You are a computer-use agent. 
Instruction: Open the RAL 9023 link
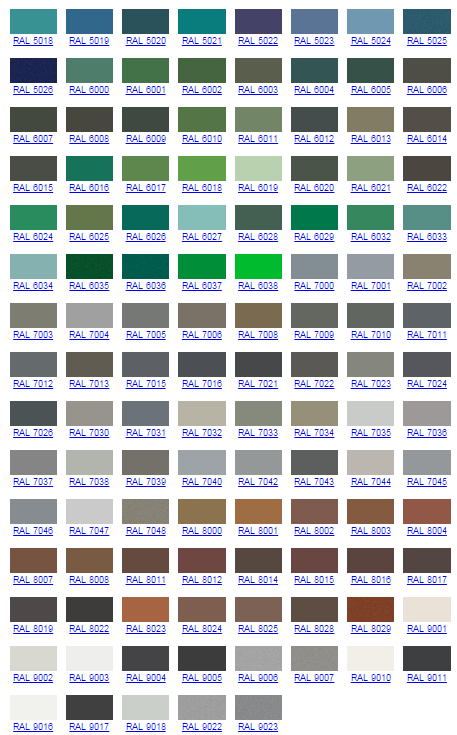pos(258,727)
